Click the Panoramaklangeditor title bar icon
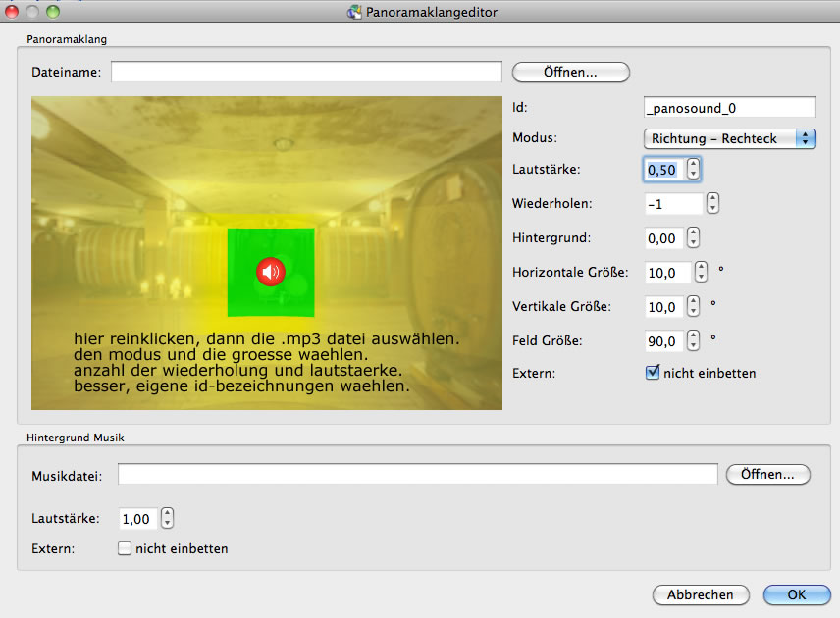This screenshot has height=618, width=840. pos(354,12)
